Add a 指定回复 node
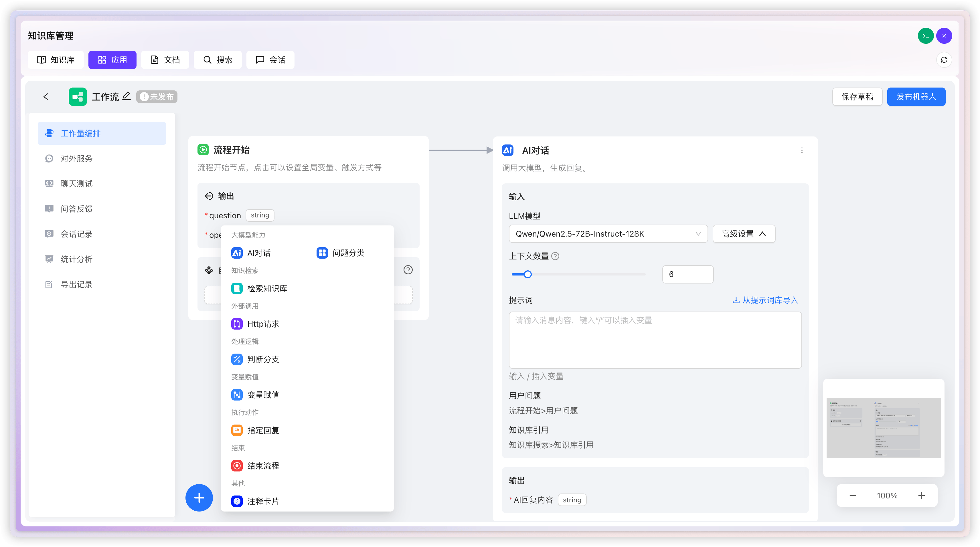 point(255,430)
